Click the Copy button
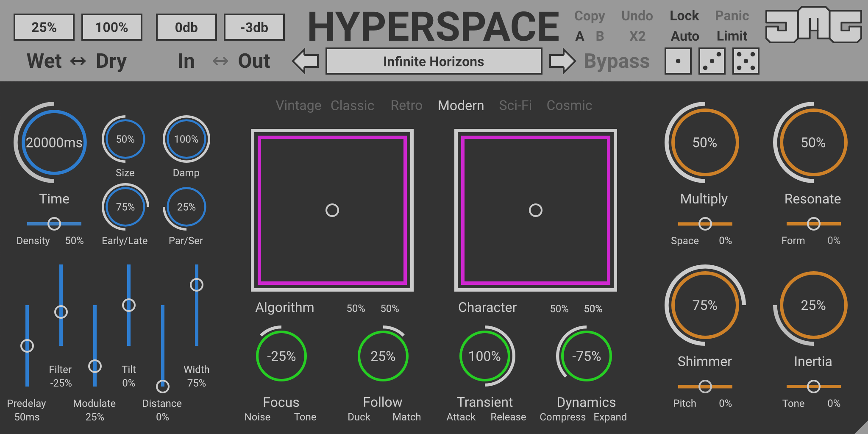 pos(589,16)
